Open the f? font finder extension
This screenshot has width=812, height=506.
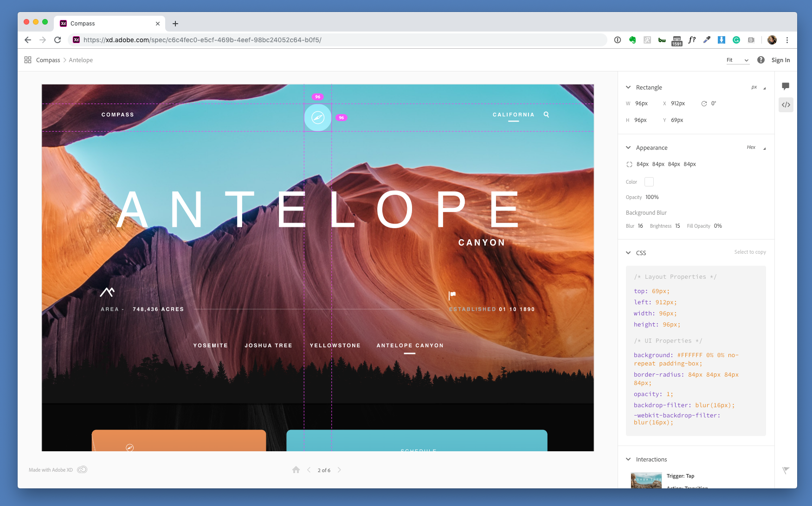692,40
